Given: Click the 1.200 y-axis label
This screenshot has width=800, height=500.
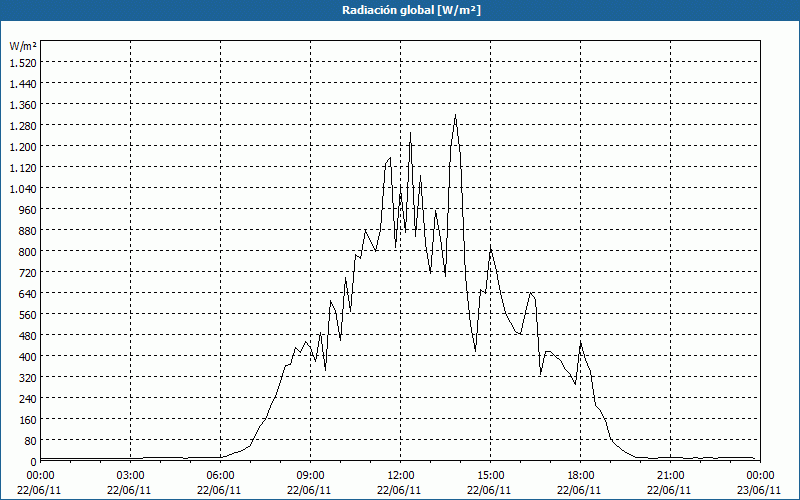Looking at the screenshot, I should [23, 146].
